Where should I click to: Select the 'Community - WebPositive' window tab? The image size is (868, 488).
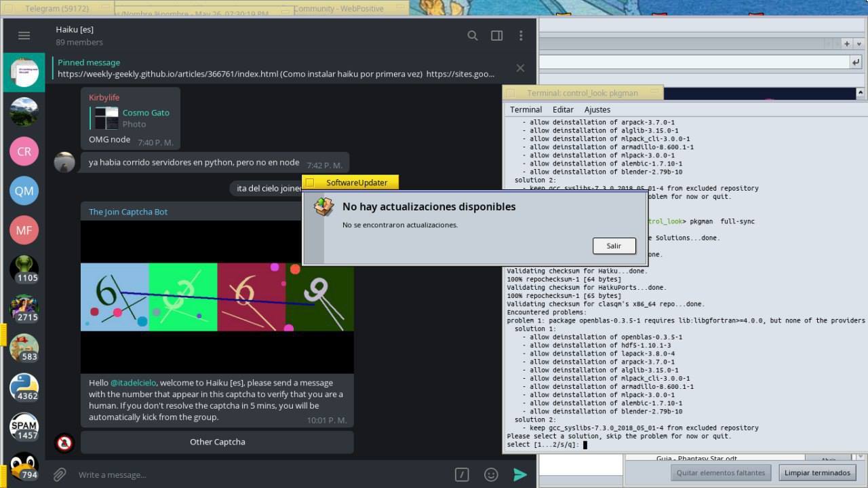(x=338, y=9)
